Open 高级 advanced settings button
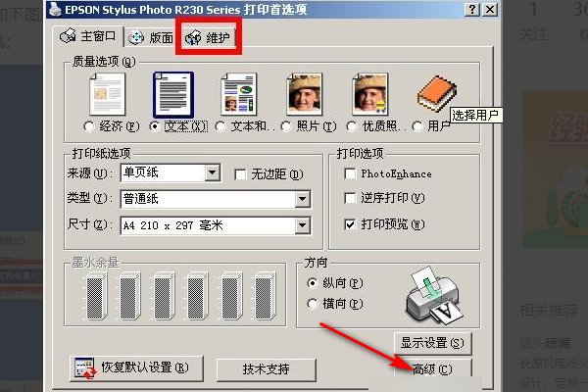This screenshot has height=392, width=588. pyautogui.click(x=432, y=369)
